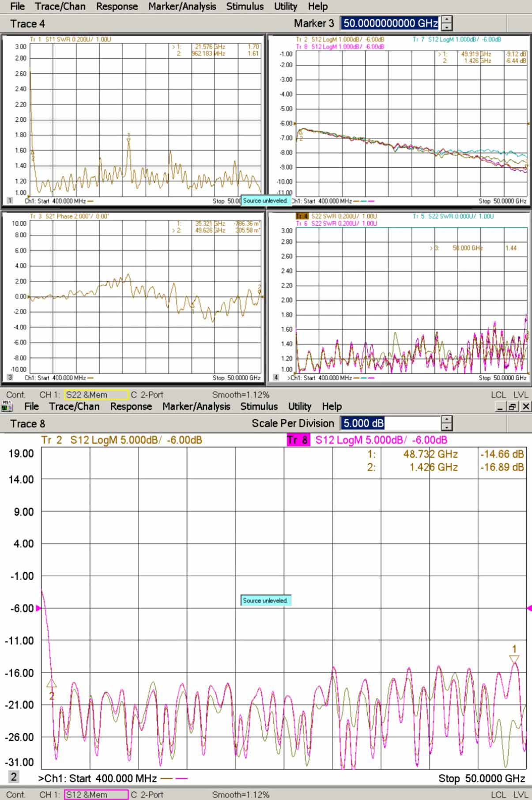Click the 962.183 MHz marker readout
Viewport: 532px width, 800px height.
[x=208, y=54]
